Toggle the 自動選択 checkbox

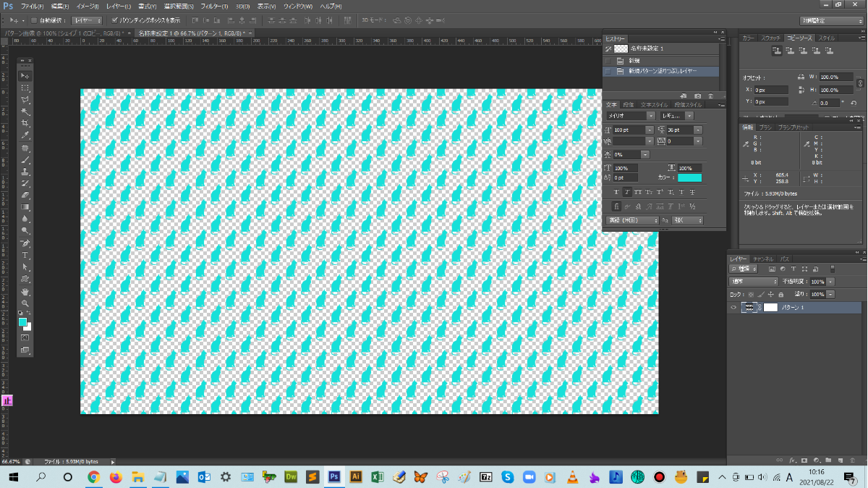click(34, 20)
